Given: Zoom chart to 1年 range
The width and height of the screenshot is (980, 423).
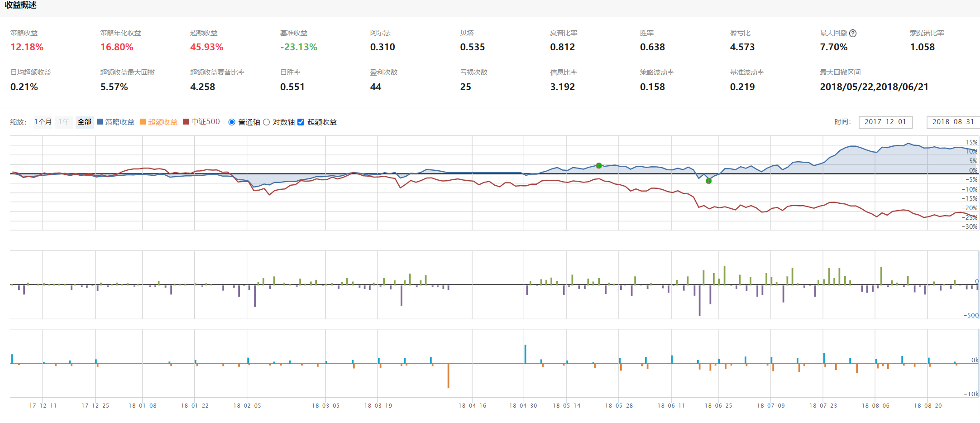Looking at the screenshot, I should click(64, 122).
